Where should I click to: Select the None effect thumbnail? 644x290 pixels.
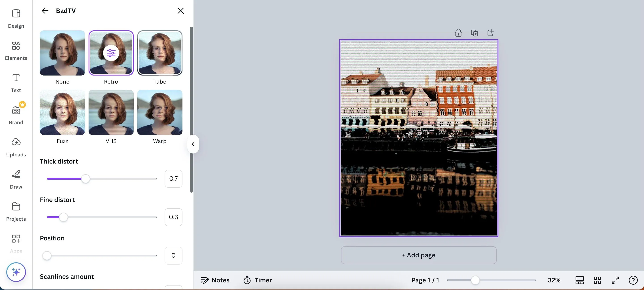[x=62, y=53]
